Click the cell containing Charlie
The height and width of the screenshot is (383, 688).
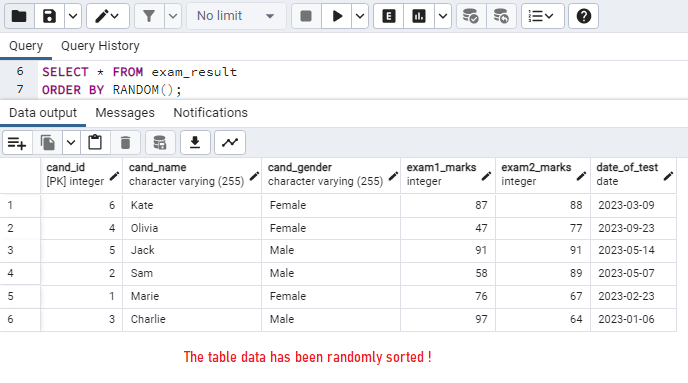click(x=192, y=319)
